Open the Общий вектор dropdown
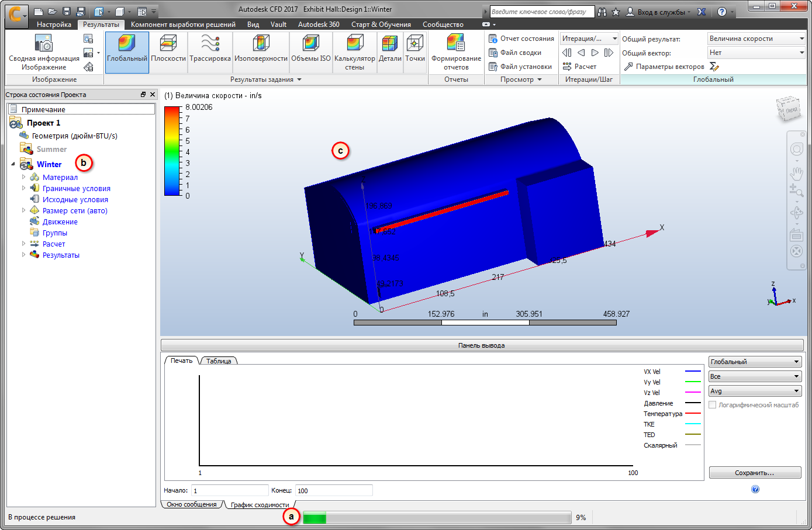The height and width of the screenshot is (530, 812). pyautogui.click(x=756, y=53)
